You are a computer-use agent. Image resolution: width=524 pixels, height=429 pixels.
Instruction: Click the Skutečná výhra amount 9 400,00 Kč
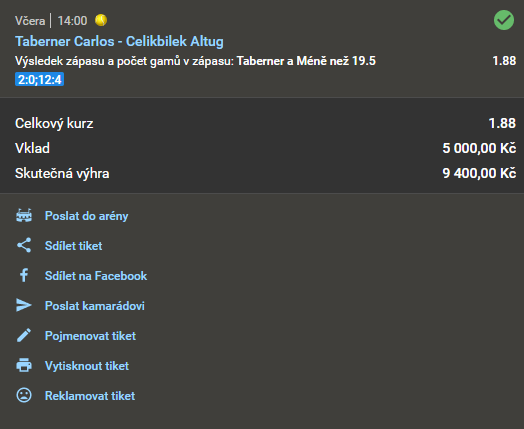[479, 173]
